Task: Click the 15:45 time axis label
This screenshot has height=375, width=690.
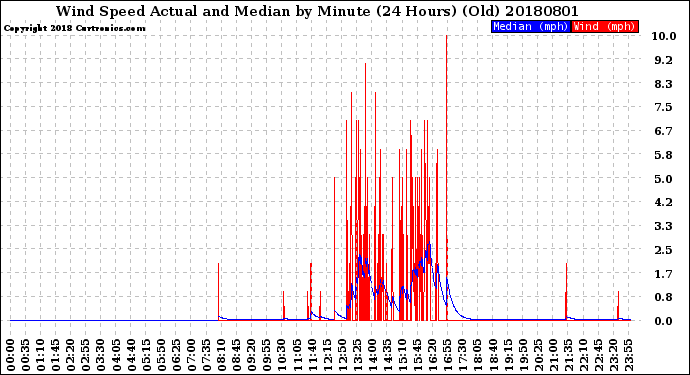Action: 417,355
